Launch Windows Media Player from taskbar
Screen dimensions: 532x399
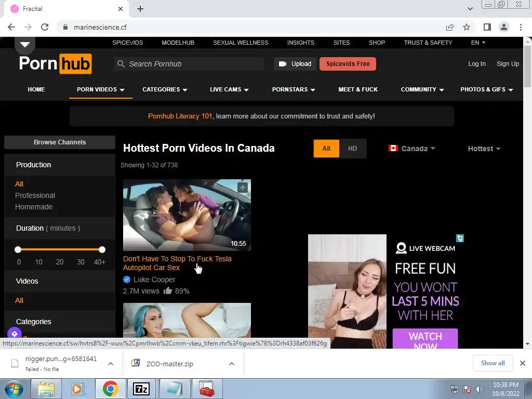(78, 389)
